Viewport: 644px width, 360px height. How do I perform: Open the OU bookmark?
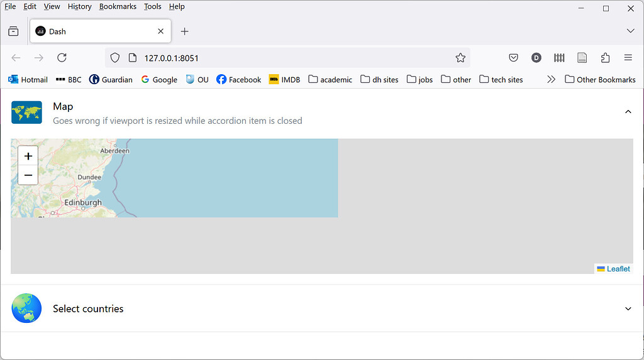click(x=197, y=79)
